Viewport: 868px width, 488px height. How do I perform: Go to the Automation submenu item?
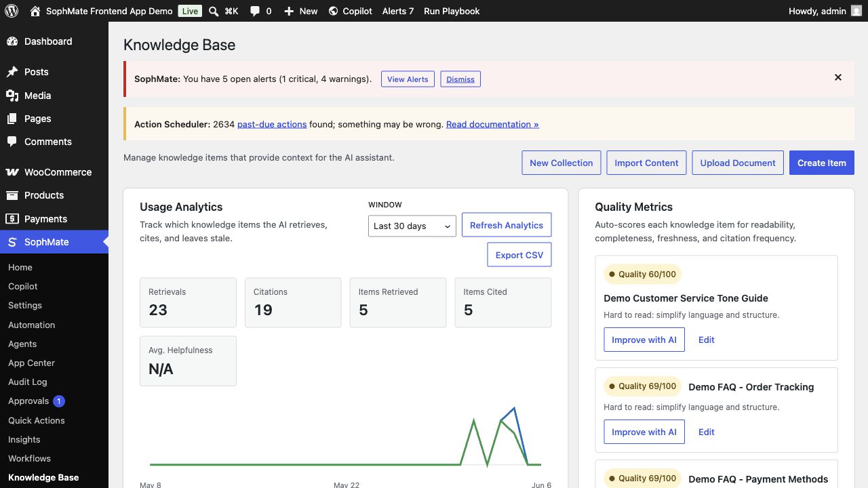tap(32, 325)
